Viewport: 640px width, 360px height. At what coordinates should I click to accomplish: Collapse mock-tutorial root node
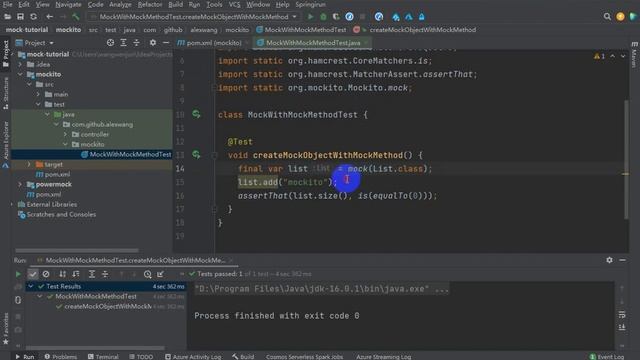(12, 54)
